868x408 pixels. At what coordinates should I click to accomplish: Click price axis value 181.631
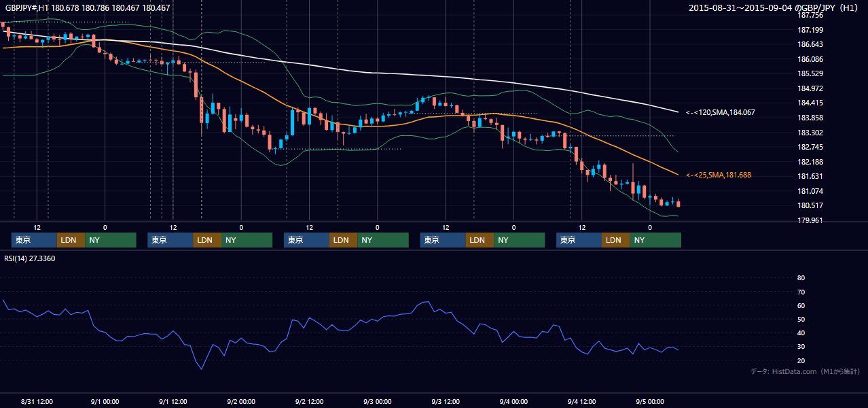(811, 177)
